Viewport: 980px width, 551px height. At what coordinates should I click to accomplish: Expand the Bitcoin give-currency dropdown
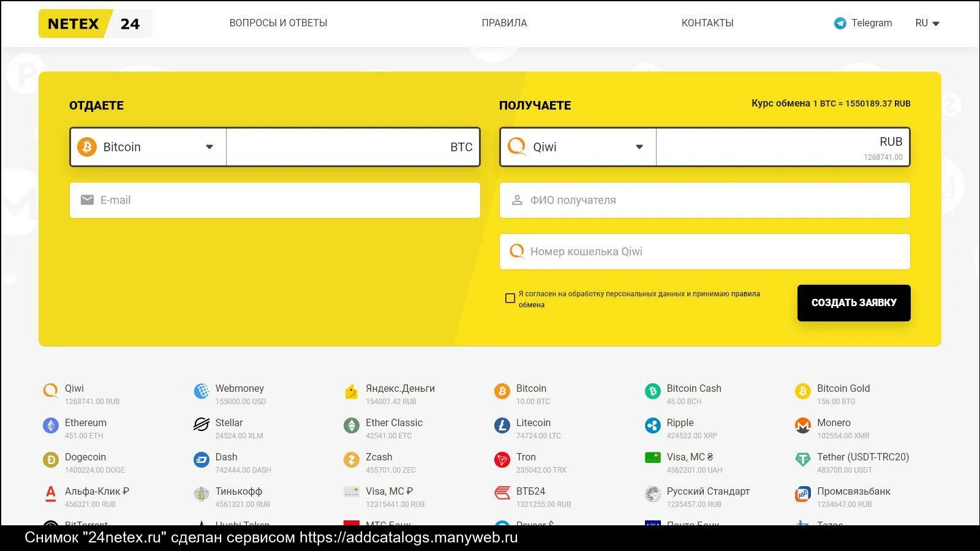pyautogui.click(x=209, y=147)
